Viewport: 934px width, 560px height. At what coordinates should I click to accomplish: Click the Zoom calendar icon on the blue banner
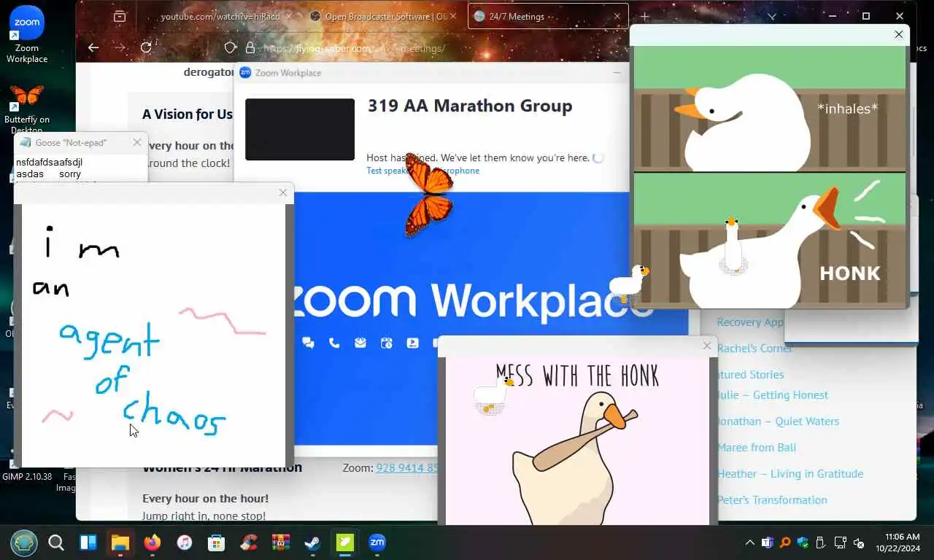[x=387, y=343]
